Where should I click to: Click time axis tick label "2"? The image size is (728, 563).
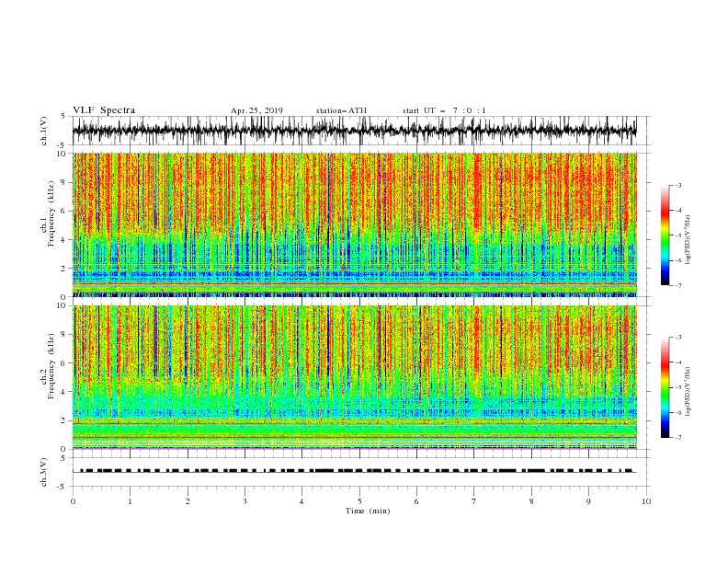(x=188, y=501)
